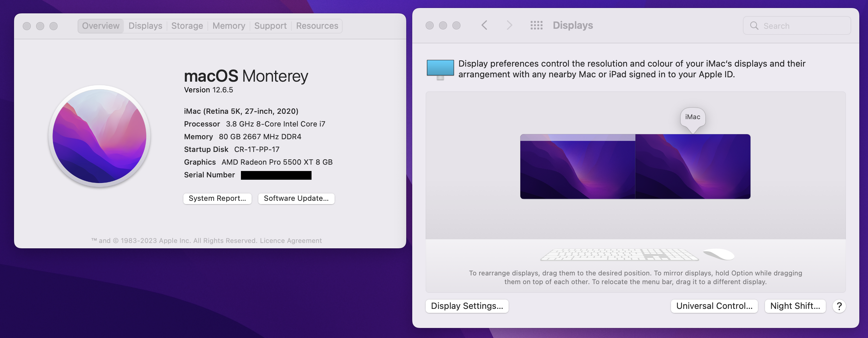Viewport: 868px width, 338px height.
Task: Click the iMac (Retina 5K, 27-inch, 2020) line
Action: (x=241, y=111)
